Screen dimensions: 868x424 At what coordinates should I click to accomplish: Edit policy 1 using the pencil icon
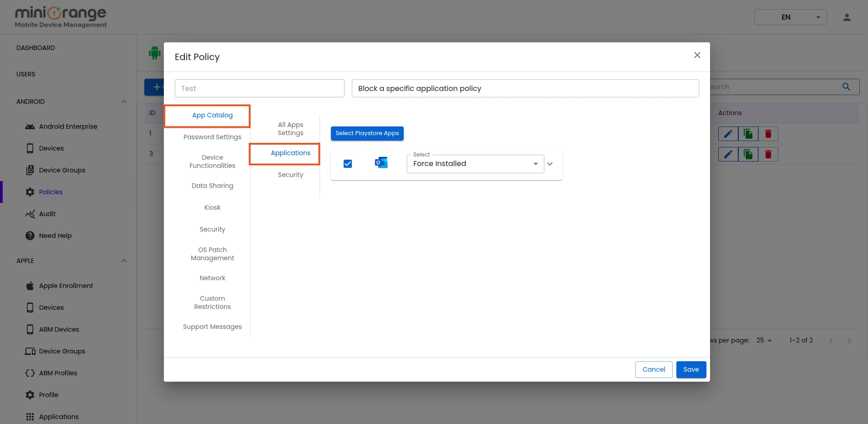pyautogui.click(x=728, y=133)
